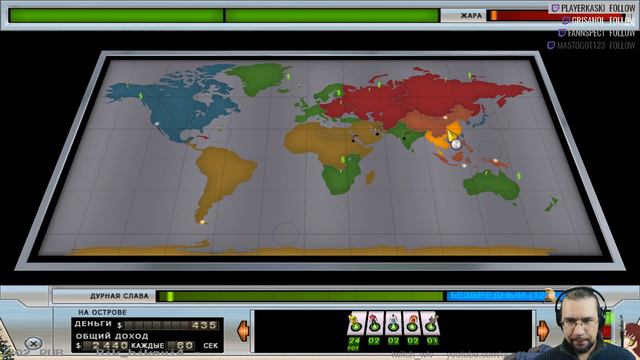This screenshot has width=640, height=360.
Task: Select the yellow worker minion card showing 24
Action: coord(355,324)
